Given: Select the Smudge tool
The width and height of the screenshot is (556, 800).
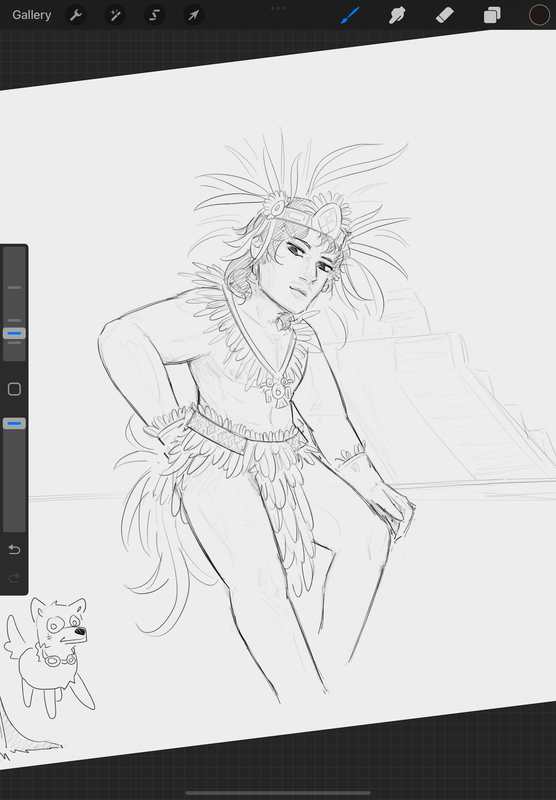Looking at the screenshot, I should (x=397, y=15).
